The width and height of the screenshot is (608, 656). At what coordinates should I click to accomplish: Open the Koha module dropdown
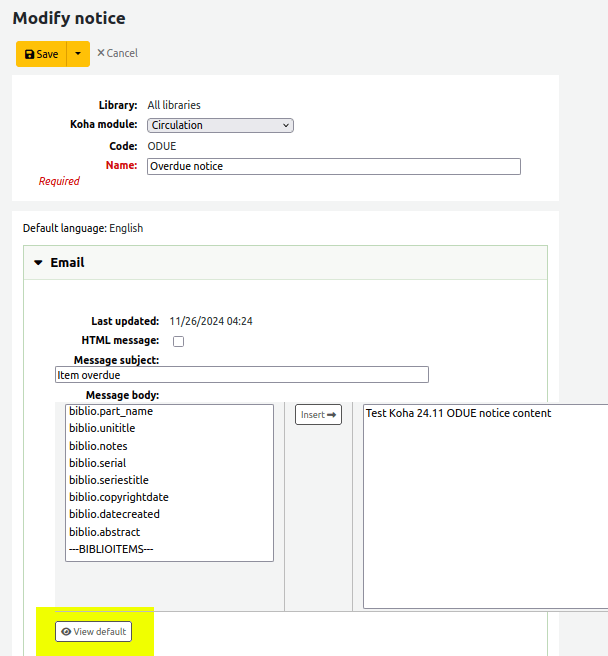point(220,125)
